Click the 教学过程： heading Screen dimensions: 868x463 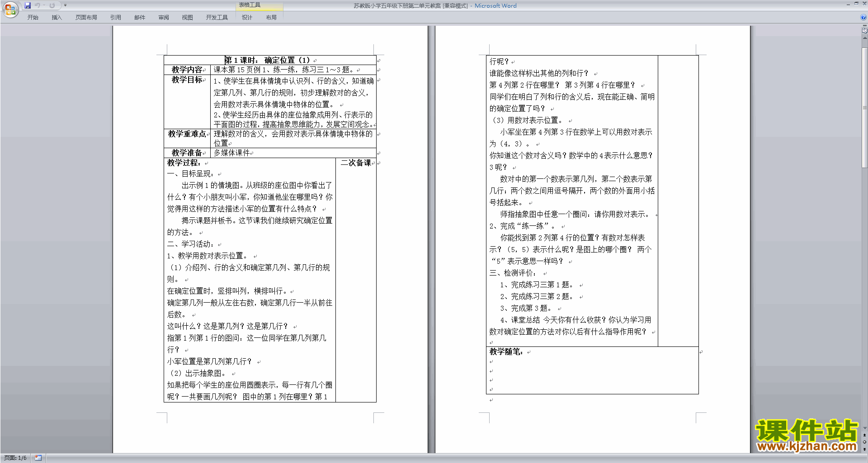point(184,163)
